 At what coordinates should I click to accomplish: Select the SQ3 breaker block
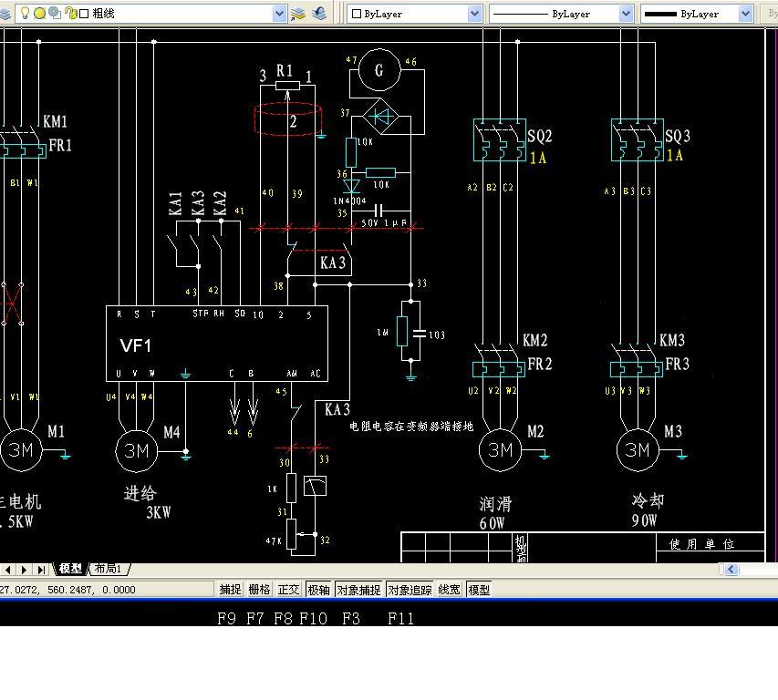638,139
